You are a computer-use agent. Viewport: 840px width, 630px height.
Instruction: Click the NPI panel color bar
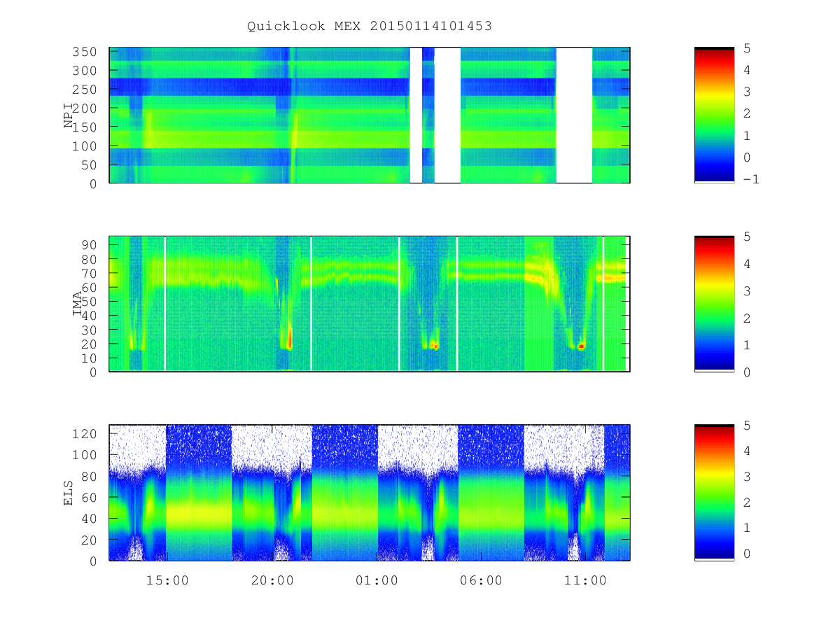pyautogui.click(x=714, y=115)
